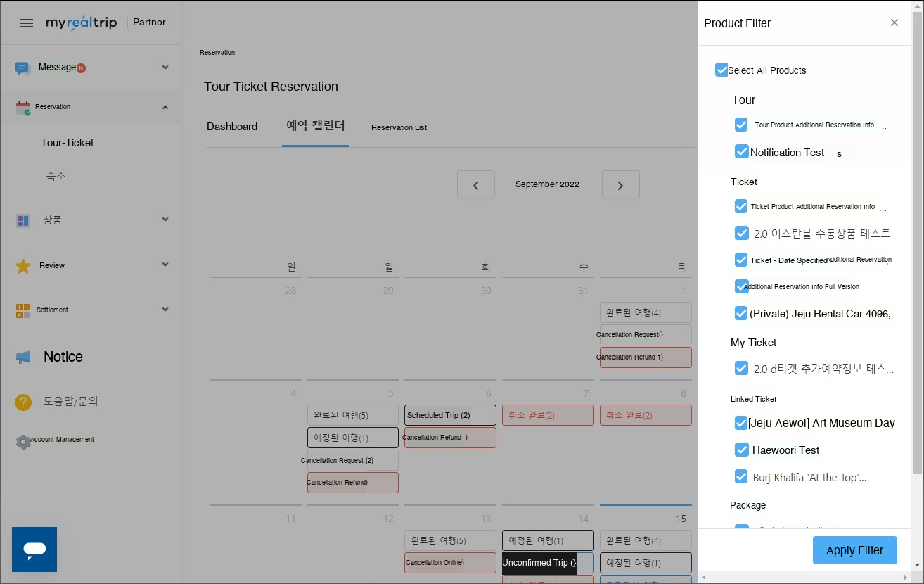Go to next month arrow button
This screenshot has height=584, width=924.
pyautogui.click(x=620, y=185)
